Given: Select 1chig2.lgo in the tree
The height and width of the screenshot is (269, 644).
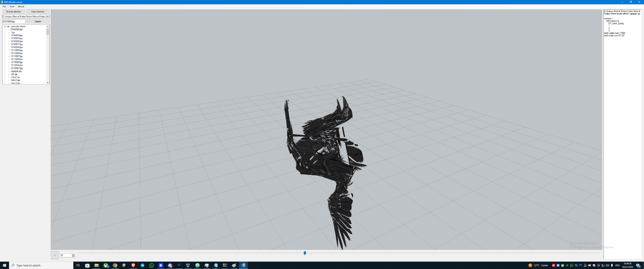Looking at the screenshot, I should pos(15,77).
